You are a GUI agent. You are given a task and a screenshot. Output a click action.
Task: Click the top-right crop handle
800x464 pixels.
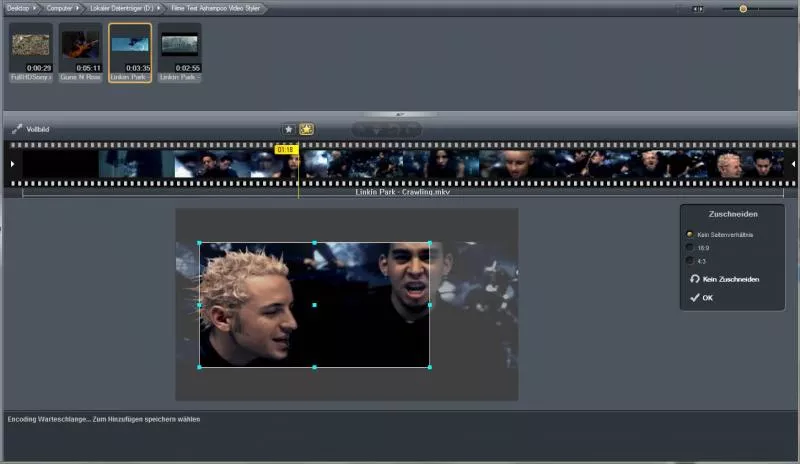click(x=430, y=243)
